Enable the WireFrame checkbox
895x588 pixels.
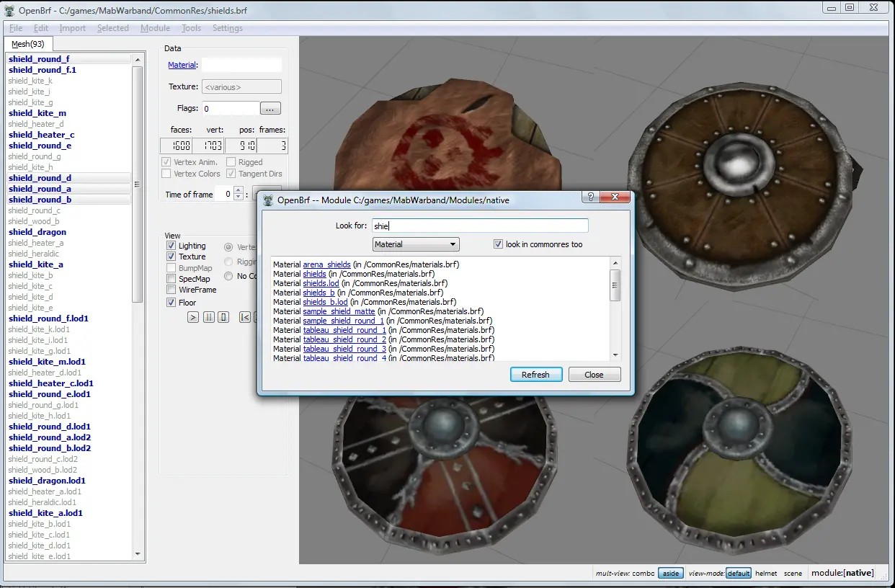coord(172,290)
